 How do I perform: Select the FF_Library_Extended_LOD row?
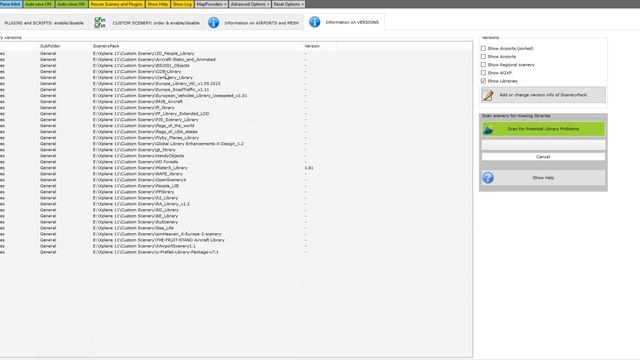point(236,113)
